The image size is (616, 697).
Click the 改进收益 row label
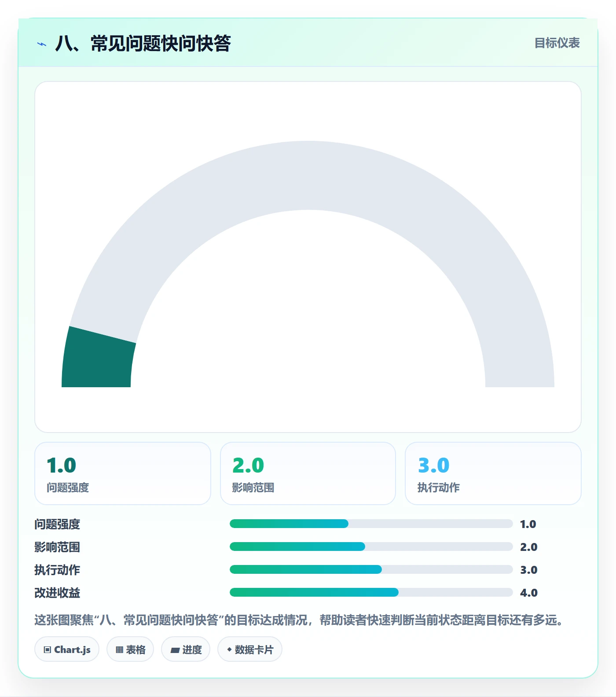click(57, 593)
